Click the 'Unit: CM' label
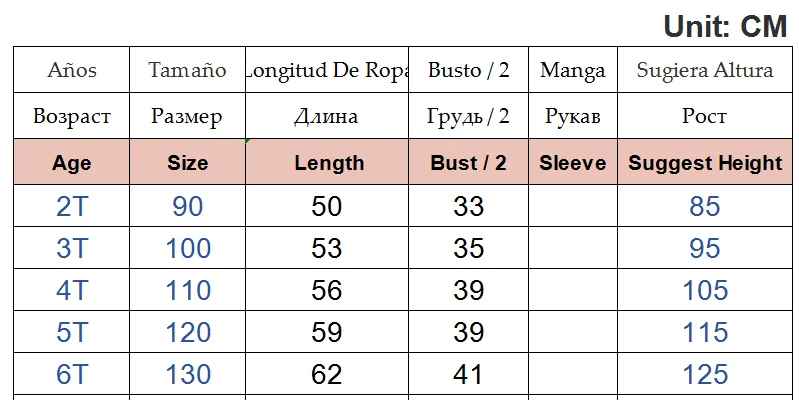 point(725,27)
